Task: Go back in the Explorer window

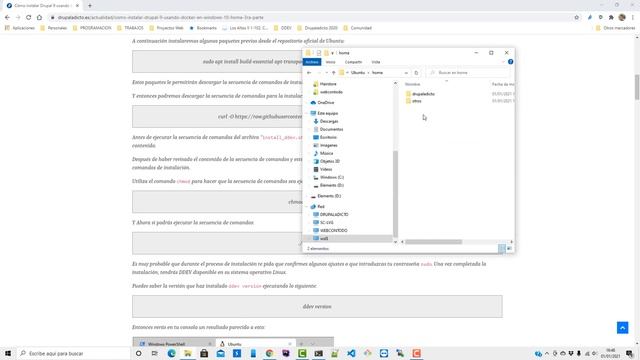Action: pyautogui.click(x=309, y=73)
